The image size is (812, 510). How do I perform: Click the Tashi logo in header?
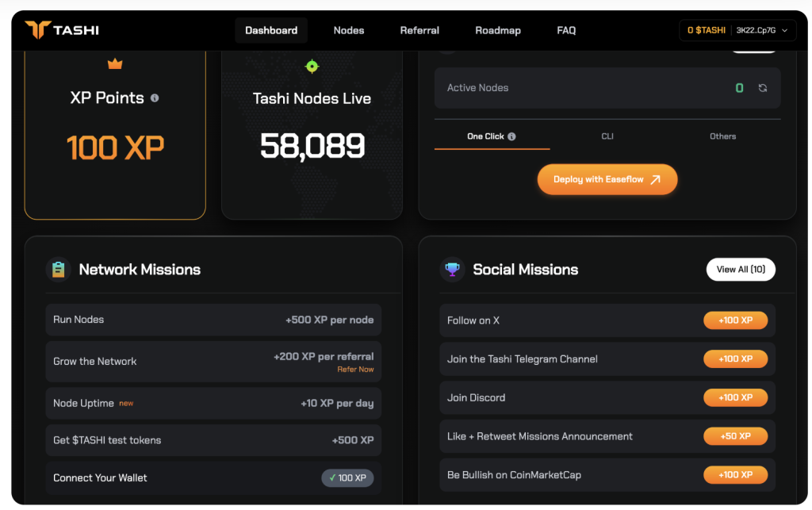tap(62, 30)
